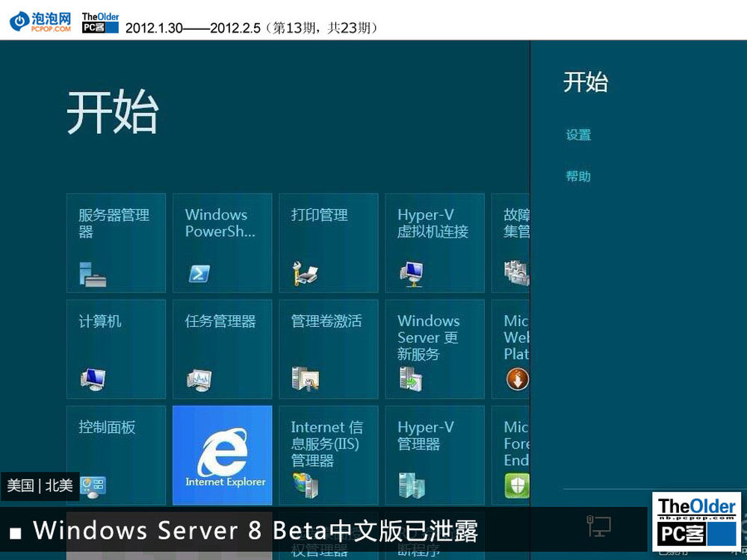Open Internet 信息服务(IIS) 管理器 tile
The width and height of the screenshot is (747, 560).
(328, 455)
